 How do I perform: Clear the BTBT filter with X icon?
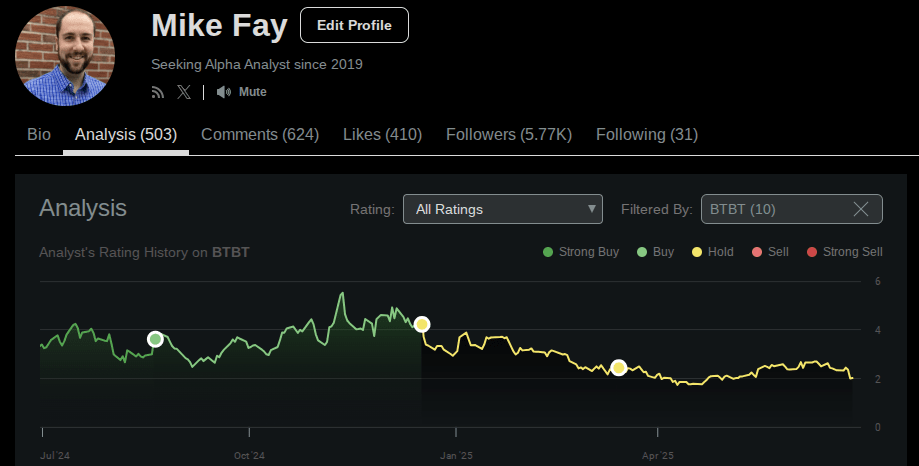(x=861, y=209)
